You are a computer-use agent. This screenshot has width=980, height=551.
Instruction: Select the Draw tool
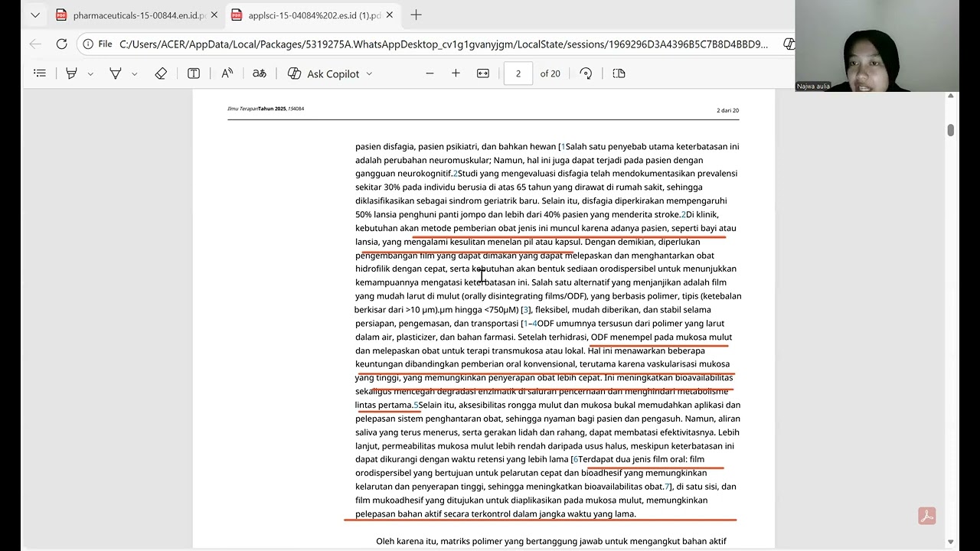pos(116,73)
